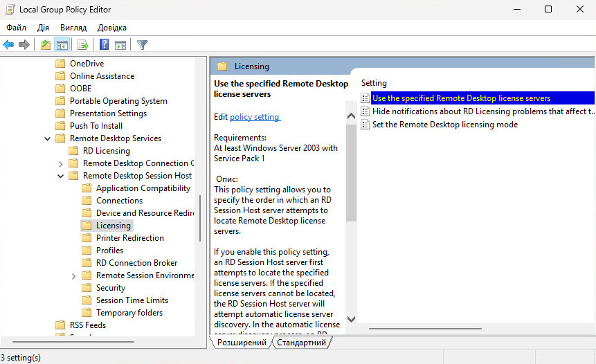Select the Presentation Settings tree item
This screenshot has width=596, height=364.
pyautogui.click(x=108, y=113)
